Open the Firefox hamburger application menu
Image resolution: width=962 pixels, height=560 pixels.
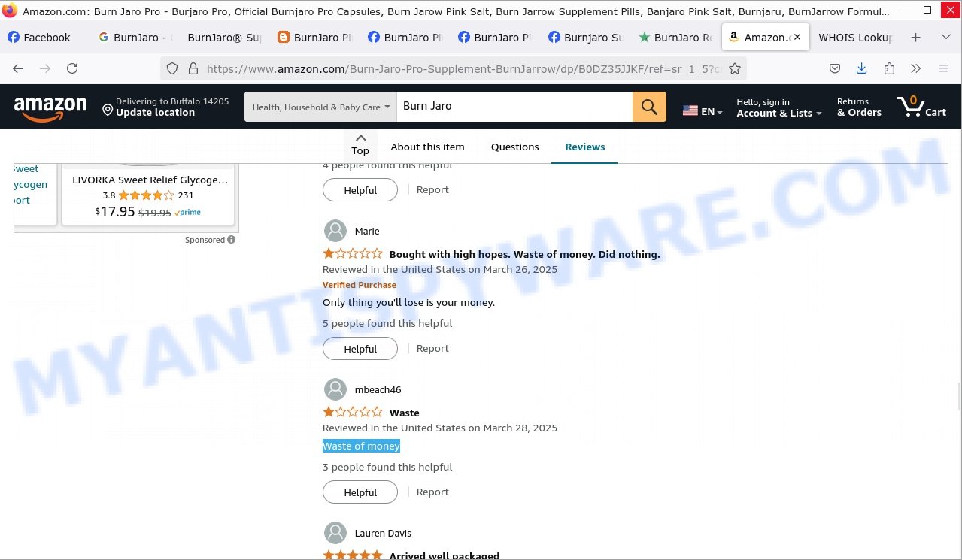(943, 68)
